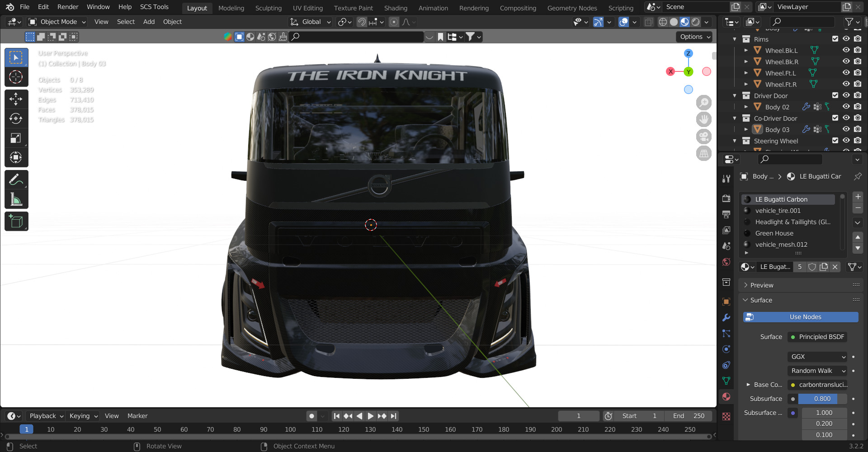Open the View Layer properties tab
Screen dimensions: 868x452
726,230
